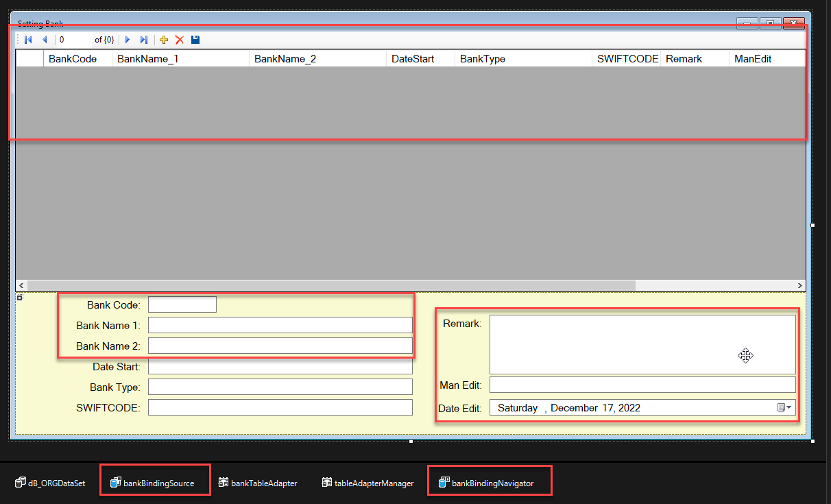Select the bankBindingNavigator component
This screenshot has height=504, width=831.
point(486,483)
